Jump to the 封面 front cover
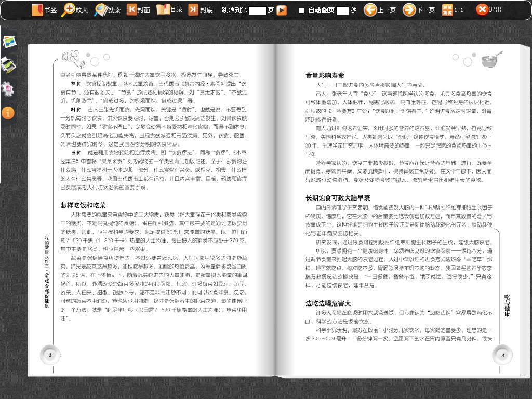Screen dimensions: 532x399 (x=138, y=10)
